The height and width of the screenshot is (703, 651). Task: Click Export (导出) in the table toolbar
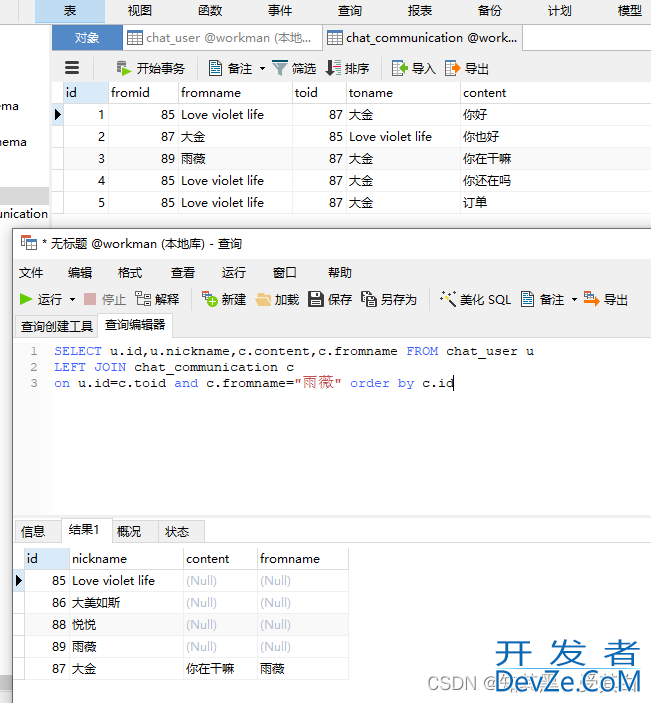coord(467,69)
